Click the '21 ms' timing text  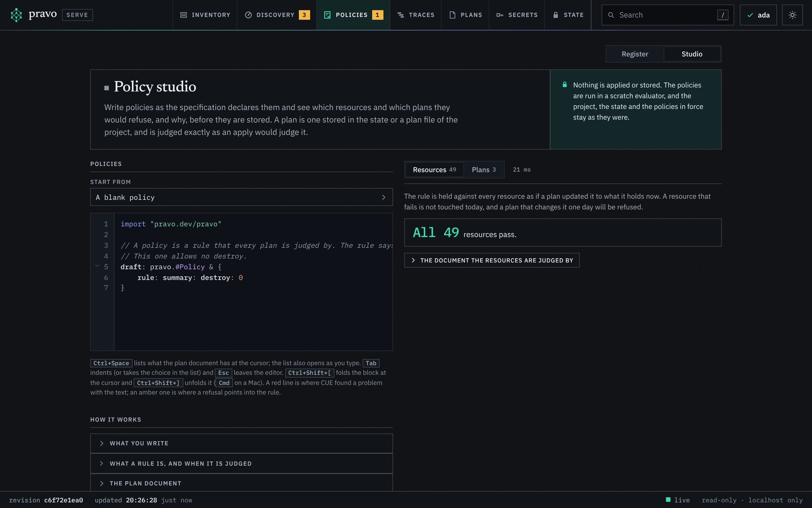[x=522, y=170]
